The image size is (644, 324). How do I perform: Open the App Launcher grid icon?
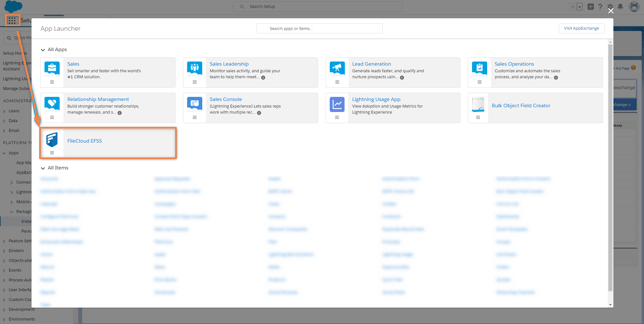[12, 21]
